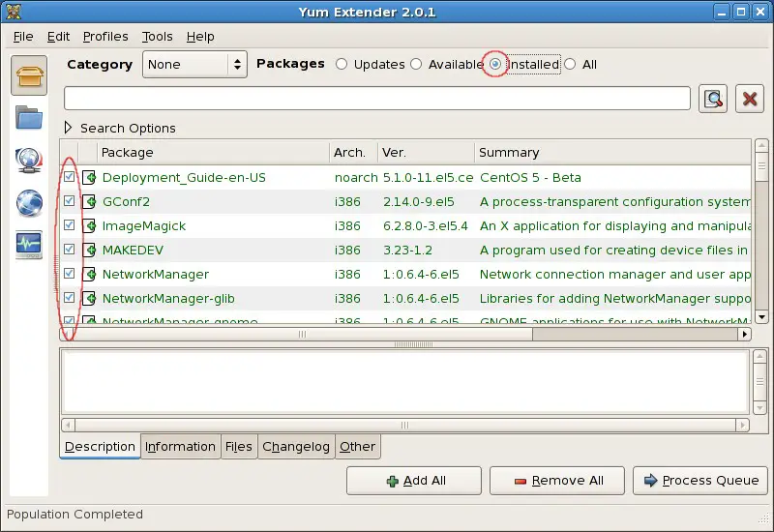Click the package list scroll-right arrow
774x532 pixels.
coord(744,334)
